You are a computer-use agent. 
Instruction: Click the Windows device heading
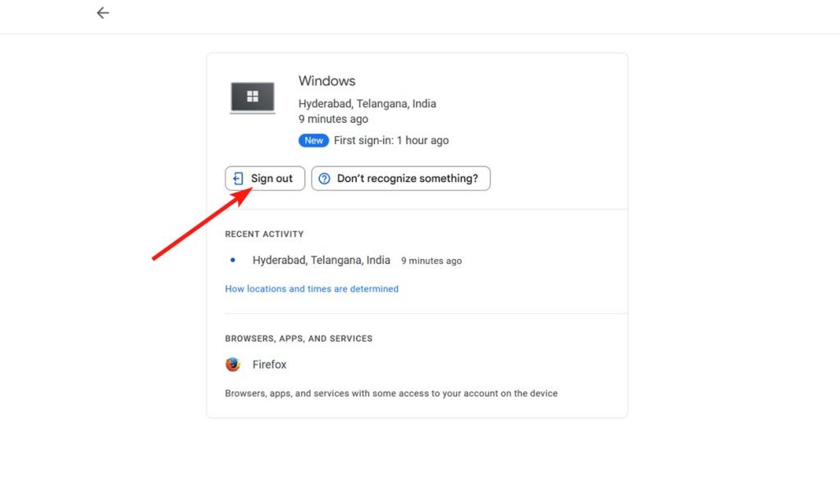tap(326, 80)
